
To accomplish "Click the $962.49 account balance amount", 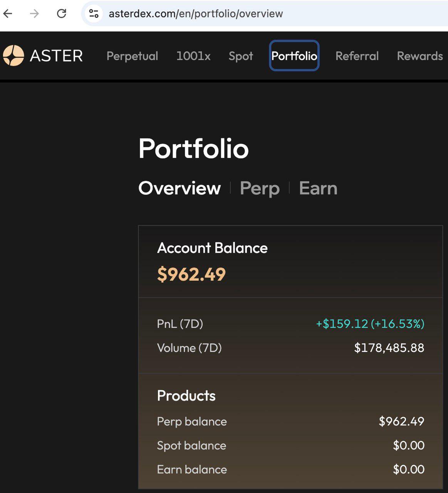I will point(191,274).
